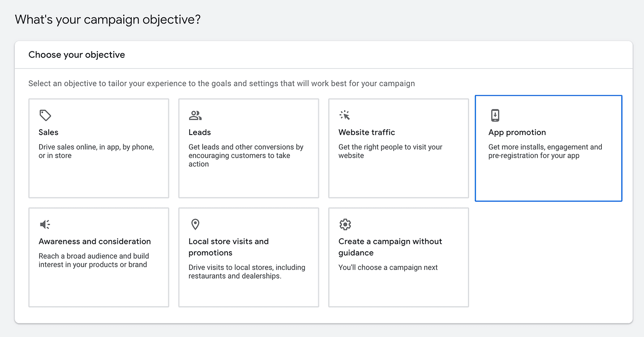Select the Sales objective title

(48, 132)
